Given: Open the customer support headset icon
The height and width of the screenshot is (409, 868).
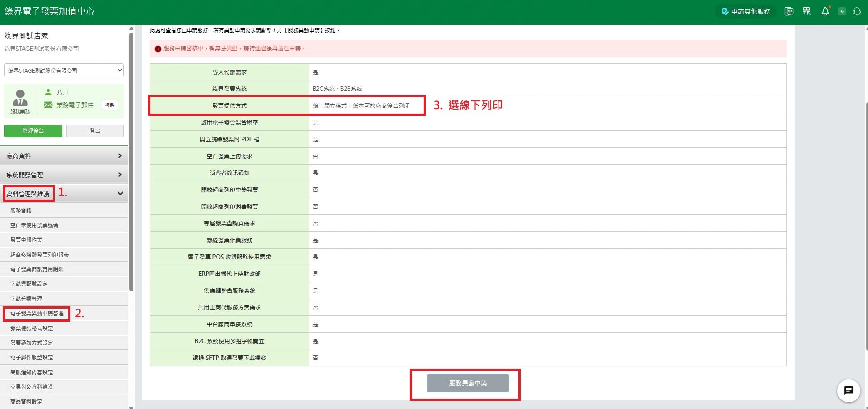Looking at the screenshot, I should pos(857,11).
